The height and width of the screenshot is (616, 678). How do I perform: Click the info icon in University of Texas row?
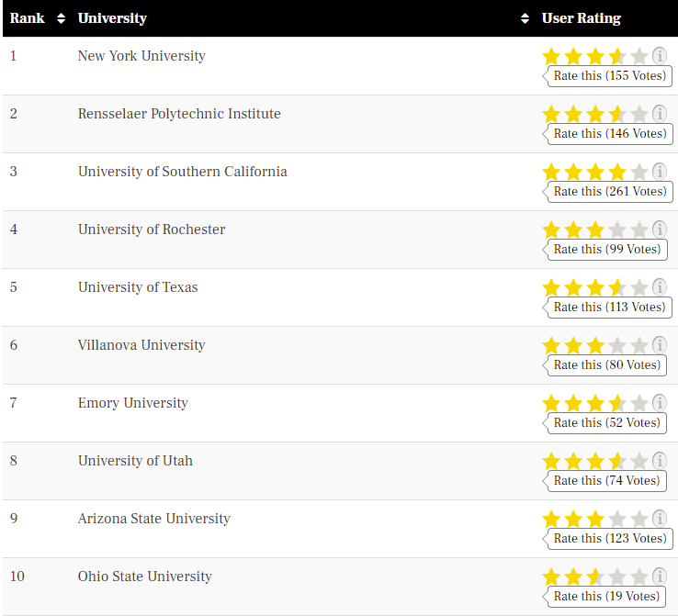tap(660, 287)
